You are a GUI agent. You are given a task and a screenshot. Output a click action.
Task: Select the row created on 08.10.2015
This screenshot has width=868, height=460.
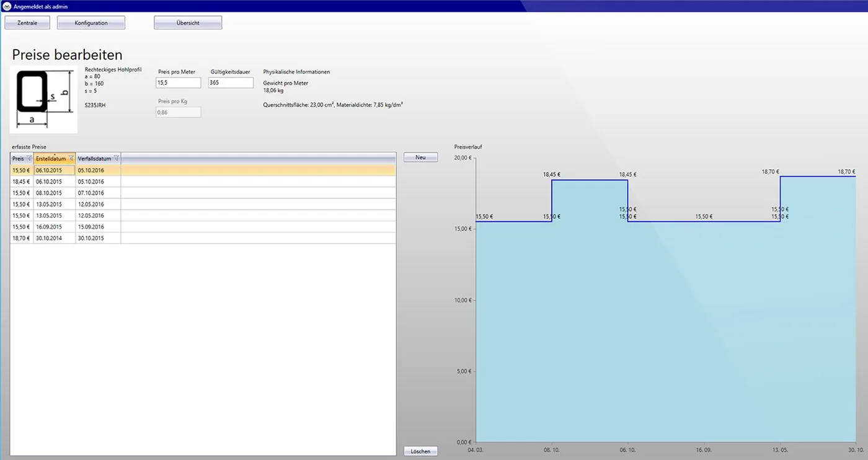(x=203, y=193)
